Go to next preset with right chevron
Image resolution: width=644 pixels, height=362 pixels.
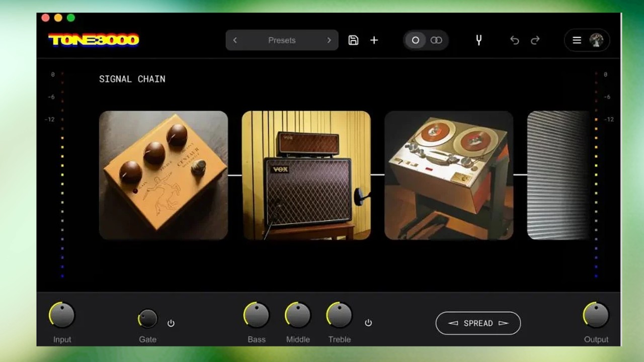[329, 40]
